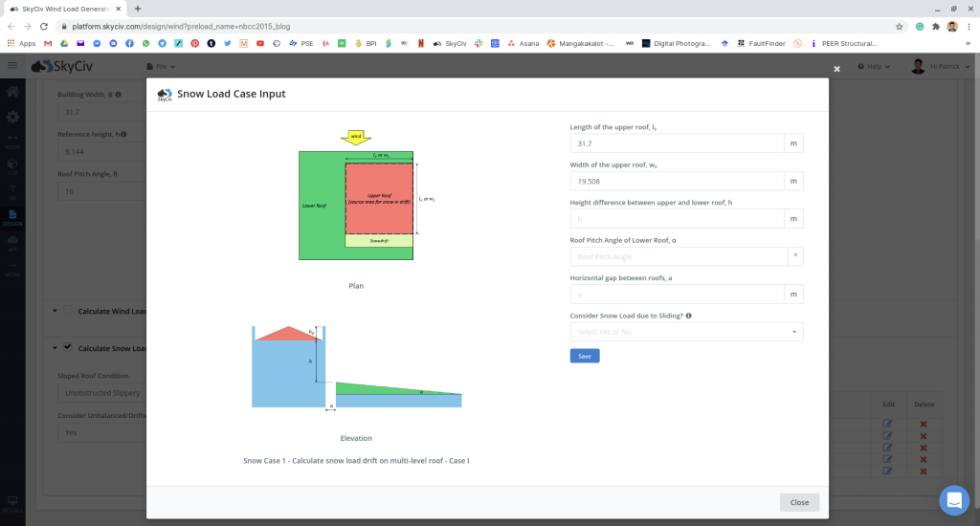Bookmark this page with the star icon
Viewport: 980px width, 526px height.
(x=900, y=27)
